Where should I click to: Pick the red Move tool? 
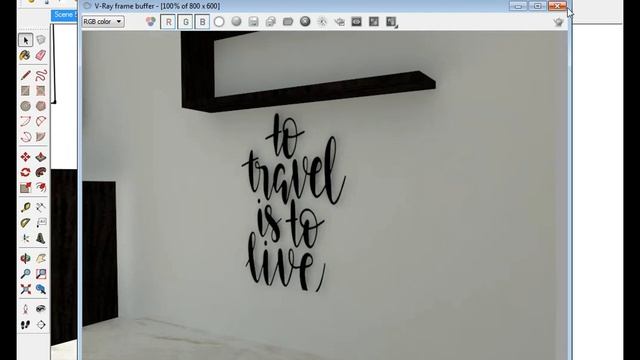click(25, 157)
